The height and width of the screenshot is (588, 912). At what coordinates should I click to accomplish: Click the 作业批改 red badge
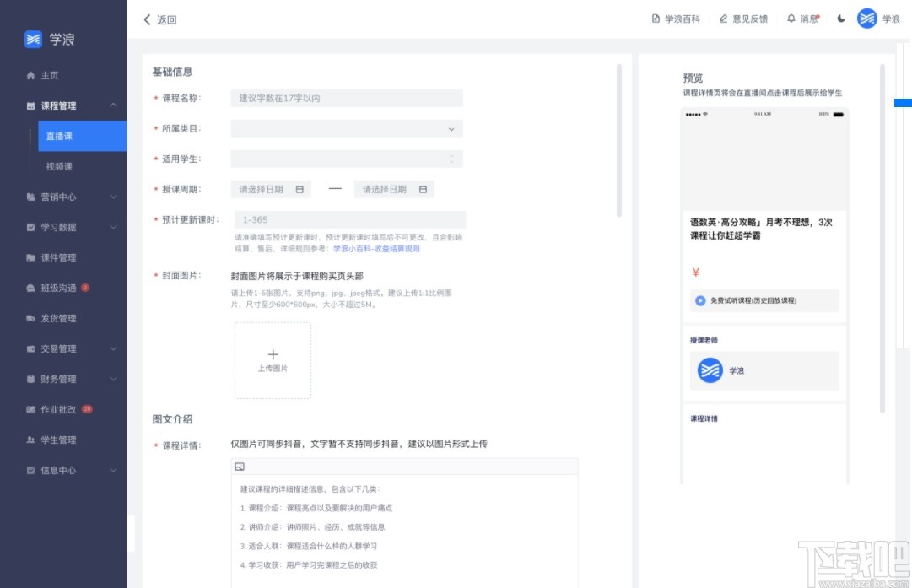(x=87, y=409)
